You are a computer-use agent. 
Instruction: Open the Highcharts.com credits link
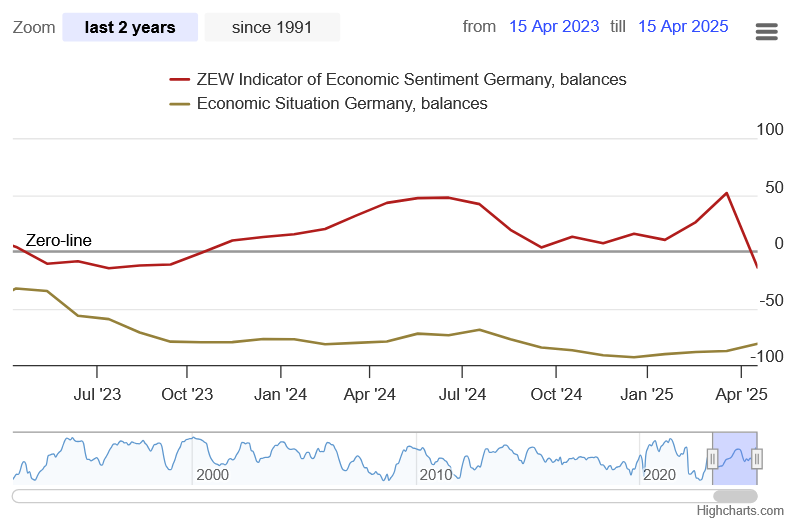tap(740, 510)
